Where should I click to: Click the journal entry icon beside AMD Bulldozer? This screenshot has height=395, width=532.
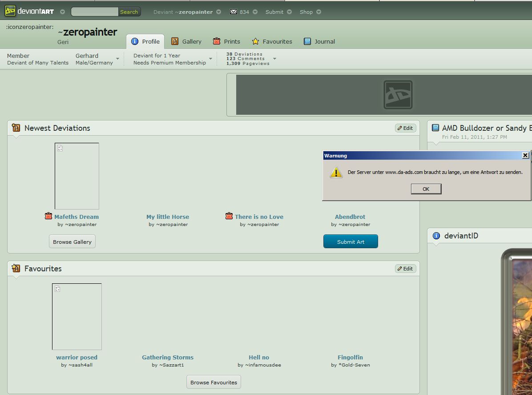[x=435, y=128]
